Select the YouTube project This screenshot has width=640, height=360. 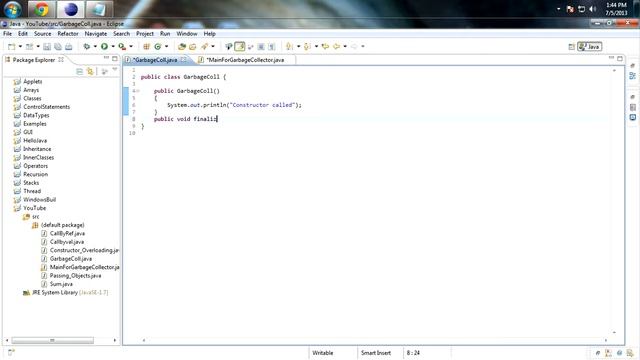point(34,208)
